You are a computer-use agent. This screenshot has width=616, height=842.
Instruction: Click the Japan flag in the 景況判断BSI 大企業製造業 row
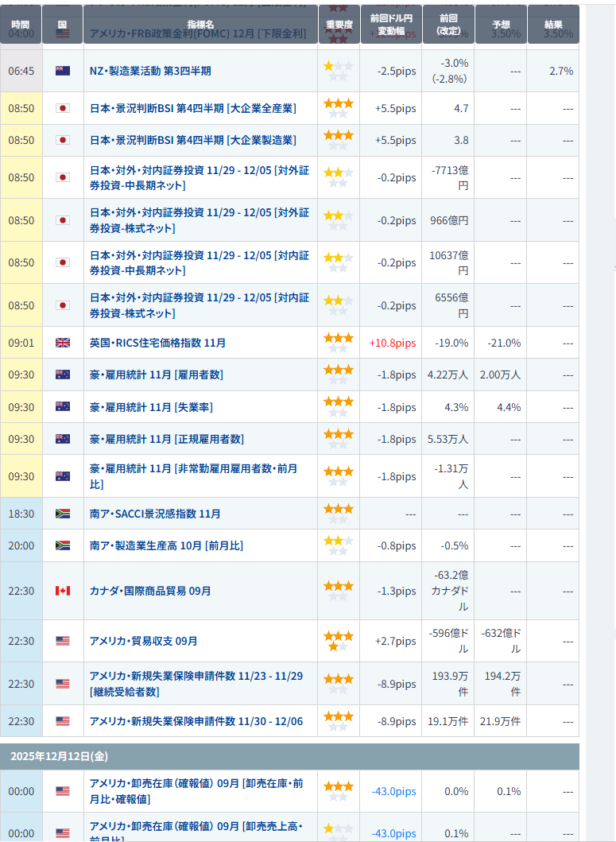63,140
